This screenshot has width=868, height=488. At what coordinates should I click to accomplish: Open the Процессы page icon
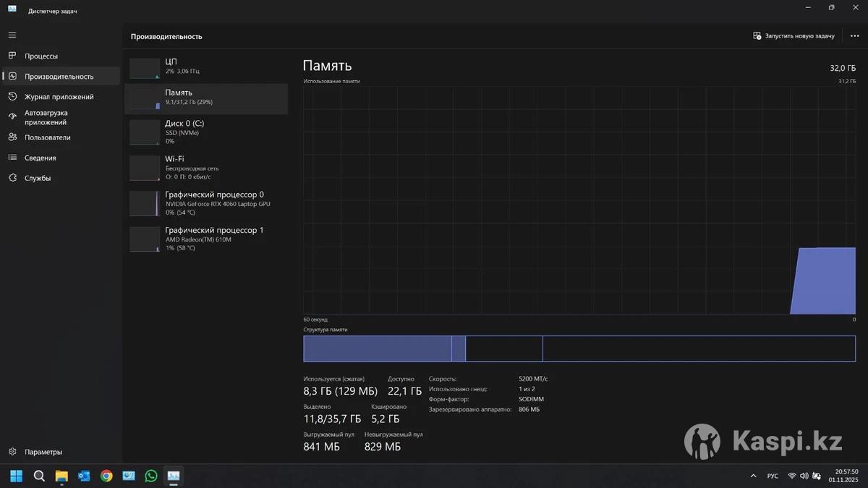click(x=12, y=56)
